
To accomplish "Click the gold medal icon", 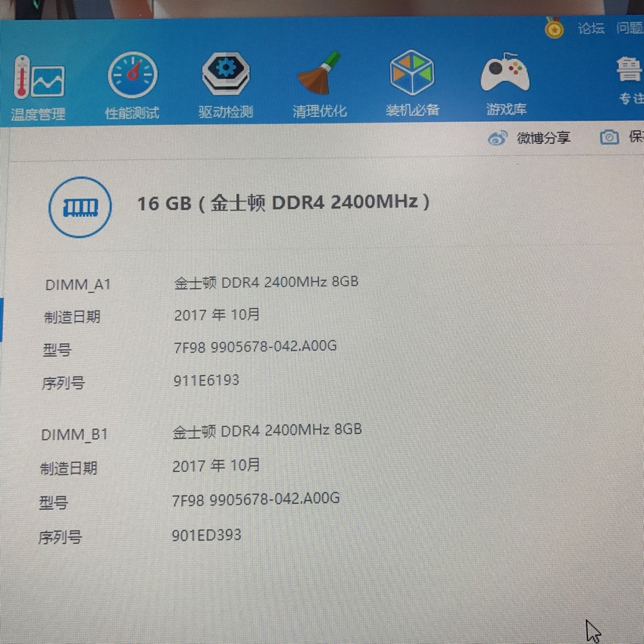I will tap(554, 27).
